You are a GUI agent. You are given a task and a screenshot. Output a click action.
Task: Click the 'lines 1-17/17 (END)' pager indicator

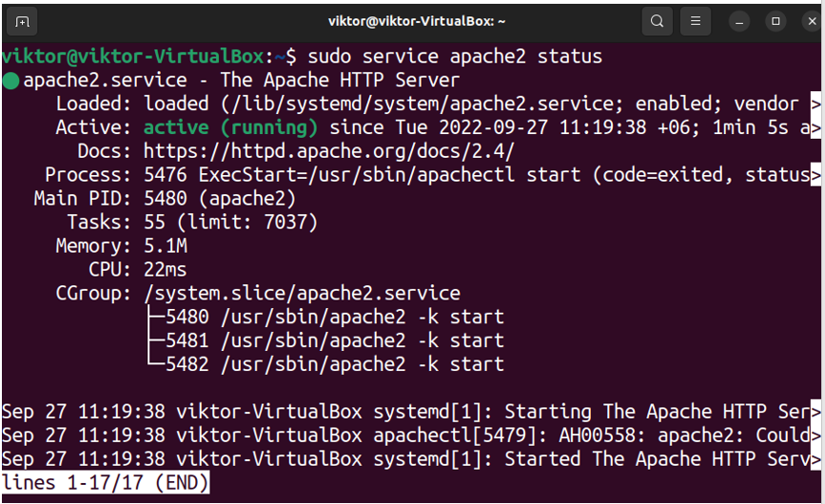click(x=106, y=483)
